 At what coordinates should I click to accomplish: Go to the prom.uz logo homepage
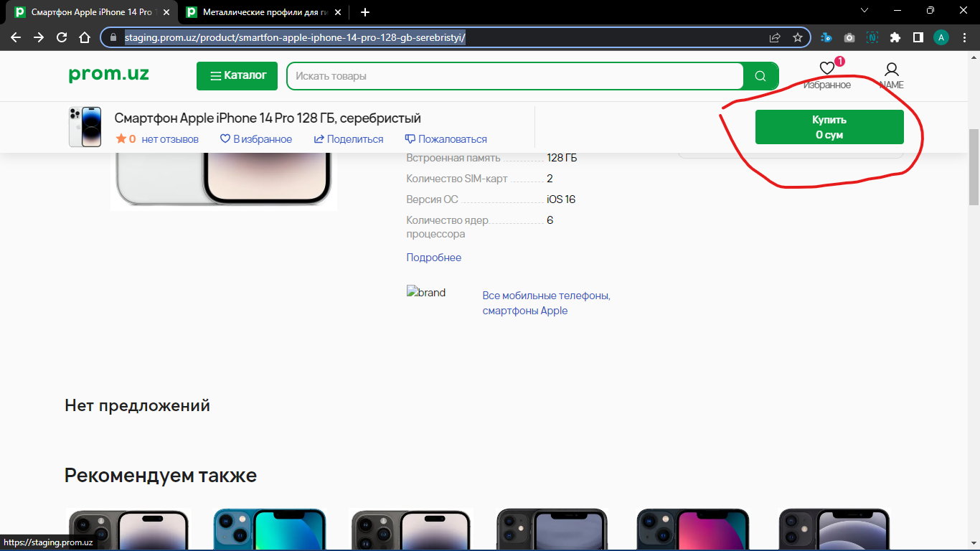(x=109, y=75)
